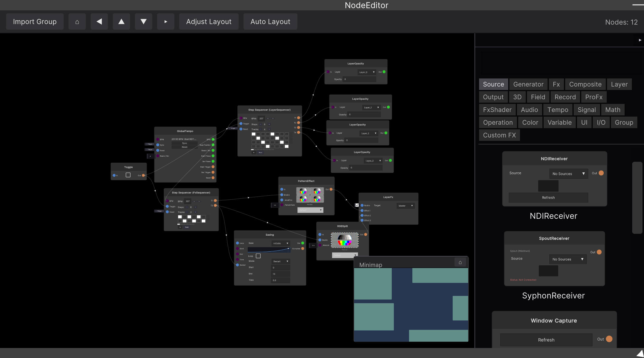Toggle the checkbox in the Toggle node
This screenshot has width=644, height=358.
click(x=128, y=175)
